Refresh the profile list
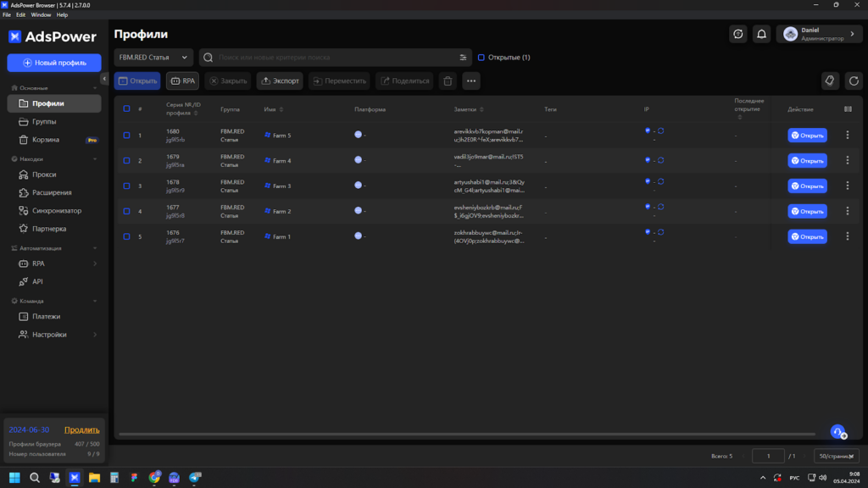This screenshot has width=868, height=488. 854,80
